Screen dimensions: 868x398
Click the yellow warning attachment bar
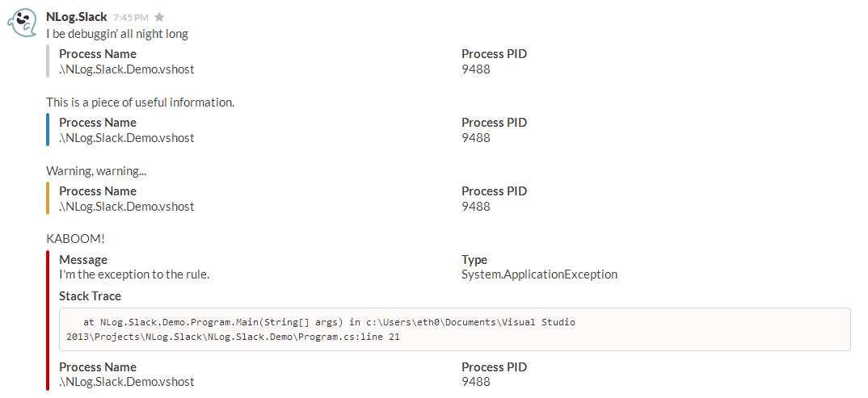48,199
